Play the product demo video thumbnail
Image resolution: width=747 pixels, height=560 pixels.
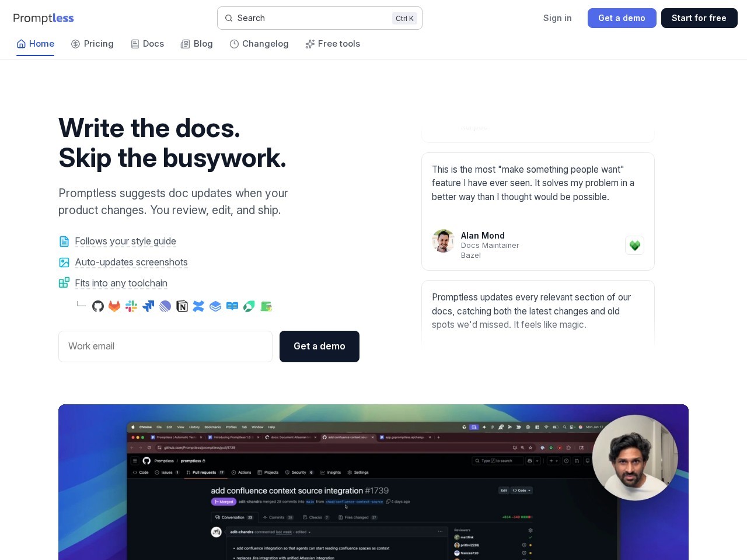click(373, 482)
